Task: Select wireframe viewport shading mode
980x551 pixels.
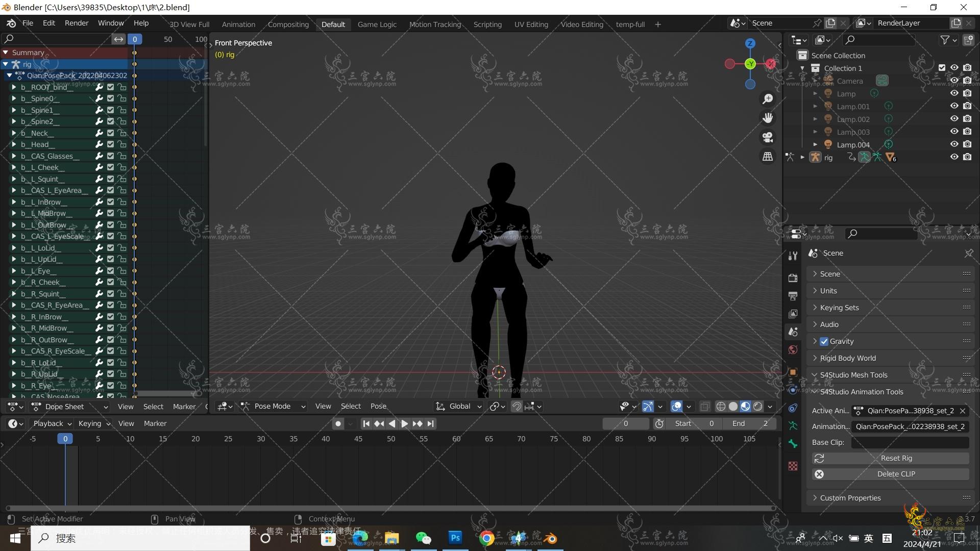Action: [x=721, y=407]
